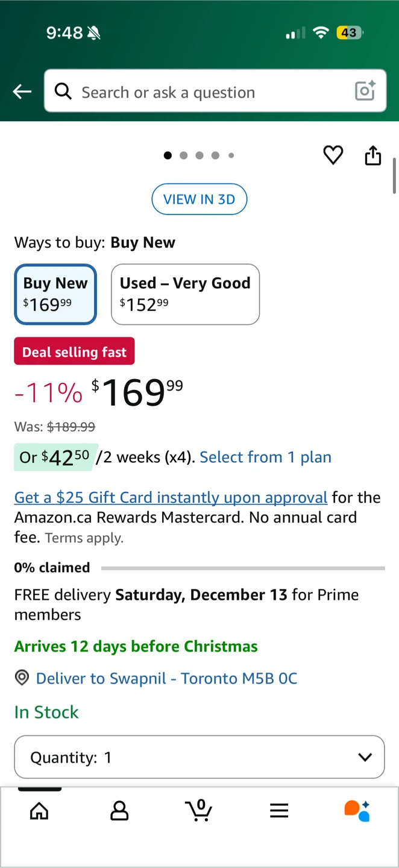Open the hamburger menu
Viewport: 399px width, 868px height.
click(279, 811)
